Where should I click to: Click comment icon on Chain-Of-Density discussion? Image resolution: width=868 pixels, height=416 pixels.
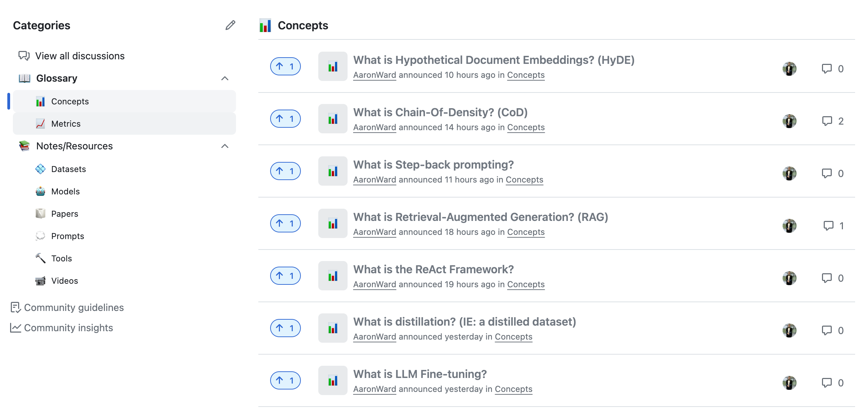pyautogui.click(x=827, y=121)
